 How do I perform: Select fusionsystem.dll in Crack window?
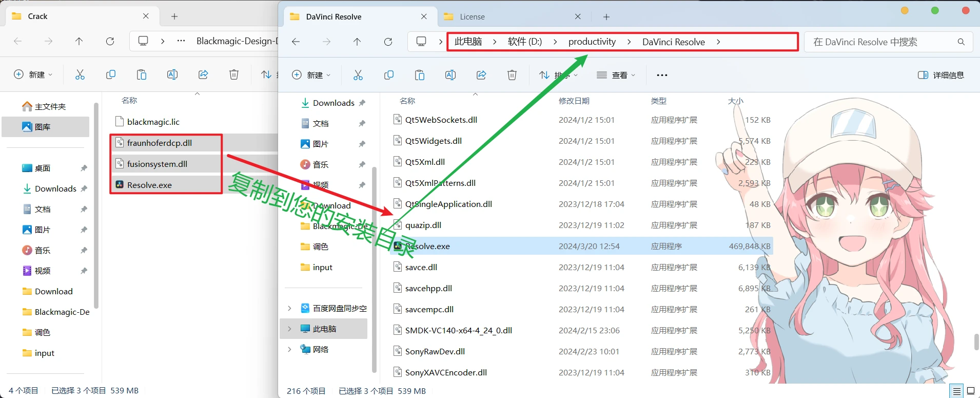157,164
